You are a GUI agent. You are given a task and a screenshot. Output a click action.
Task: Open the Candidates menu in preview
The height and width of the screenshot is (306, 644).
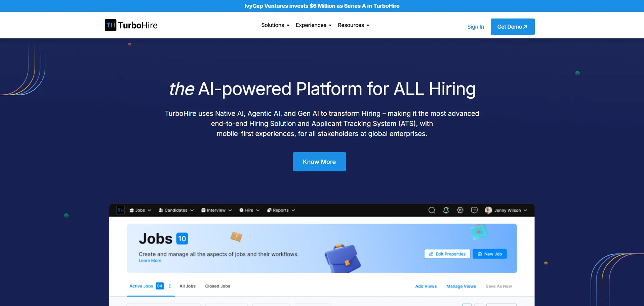click(x=176, y=210)
